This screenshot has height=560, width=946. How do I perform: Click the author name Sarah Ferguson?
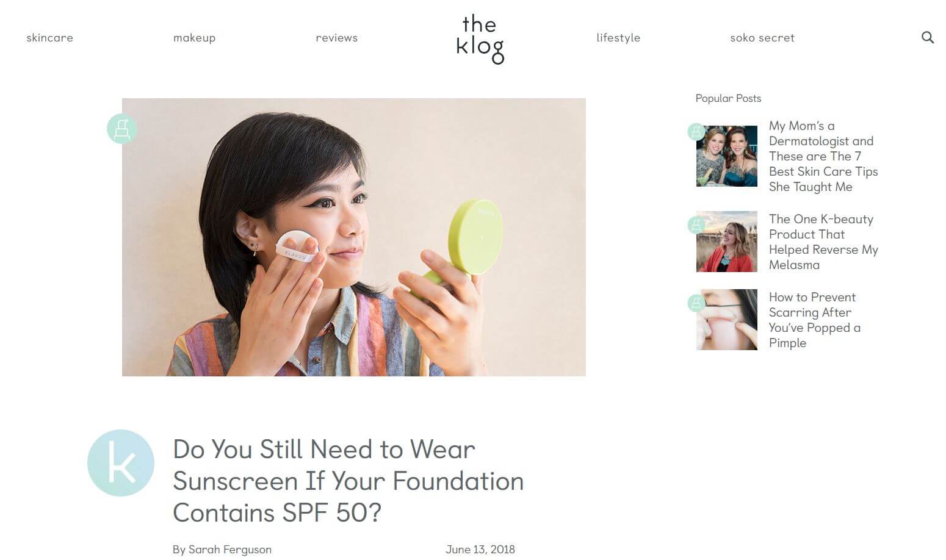click(x=230, y=550)
